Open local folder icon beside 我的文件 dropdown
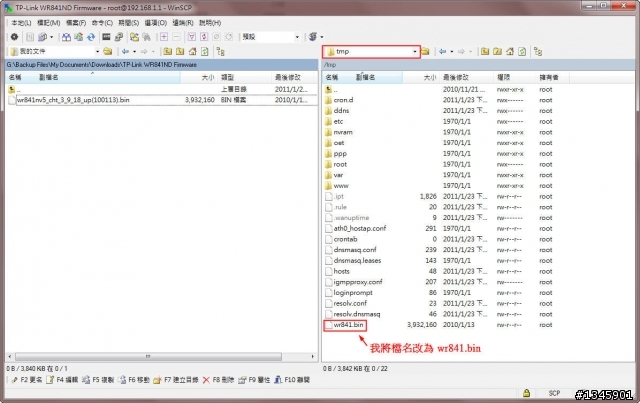Screen dimensions: 640x403 pyautogui.click(x=108, y=51)
